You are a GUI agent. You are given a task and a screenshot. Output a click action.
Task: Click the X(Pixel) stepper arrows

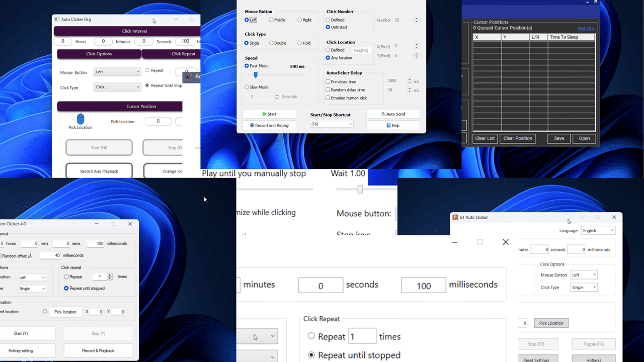click(x=416, y=46)
